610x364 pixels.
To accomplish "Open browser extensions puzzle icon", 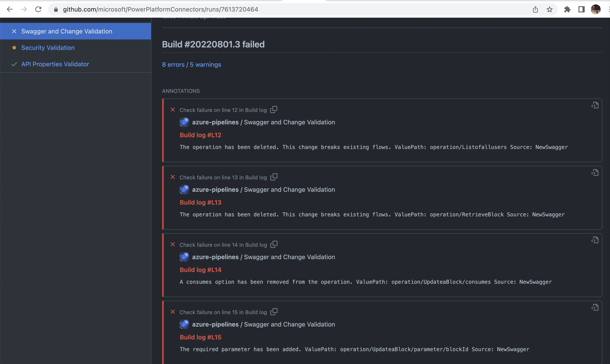I will point(567,9).
